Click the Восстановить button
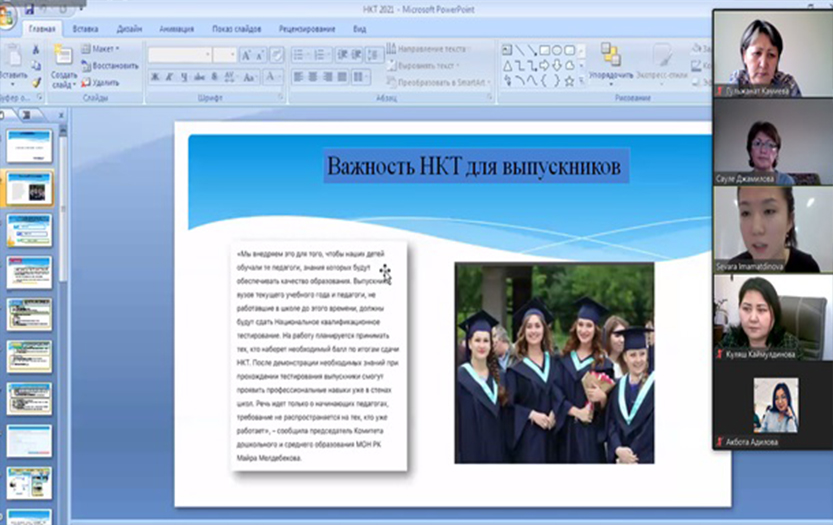 109,66
